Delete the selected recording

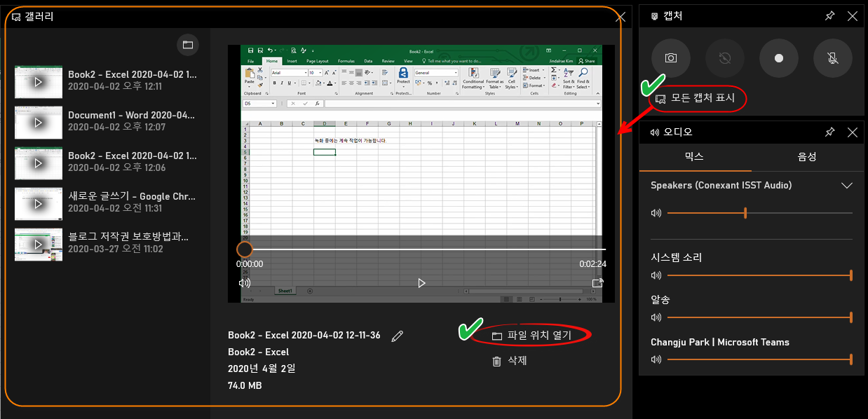(x=509, y=361)
